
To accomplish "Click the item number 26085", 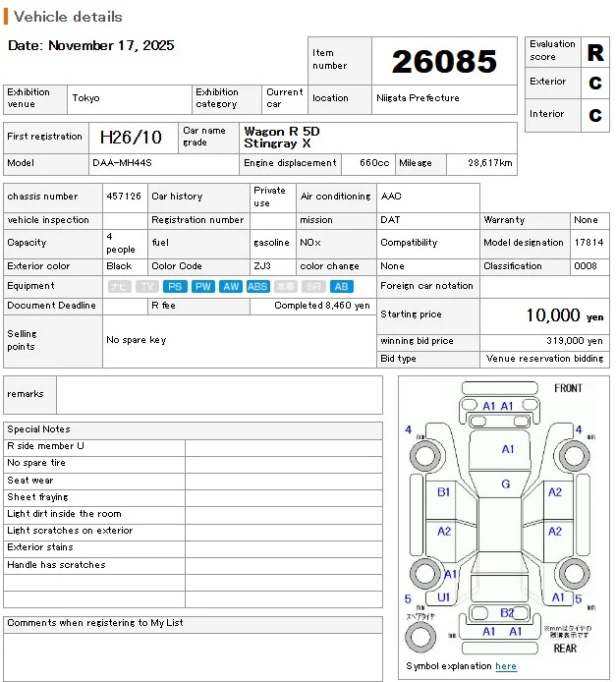I will [x=444, y=62].
